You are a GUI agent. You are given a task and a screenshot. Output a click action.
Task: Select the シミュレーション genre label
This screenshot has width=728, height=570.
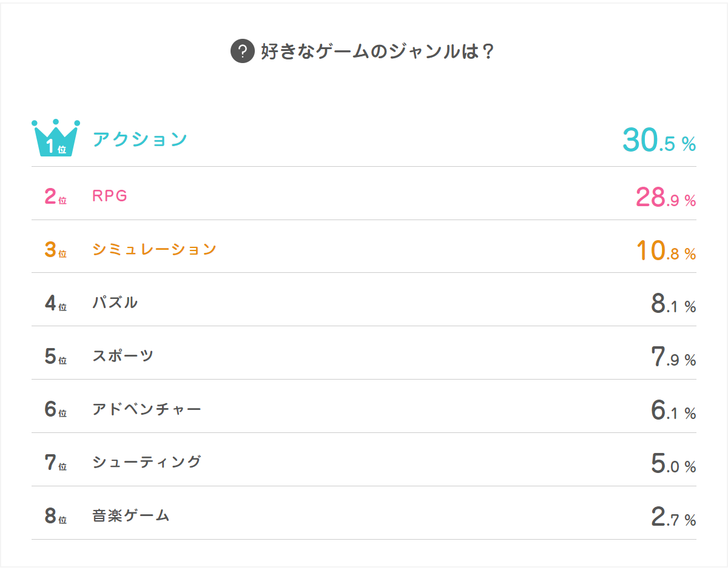tap(155, 249)
